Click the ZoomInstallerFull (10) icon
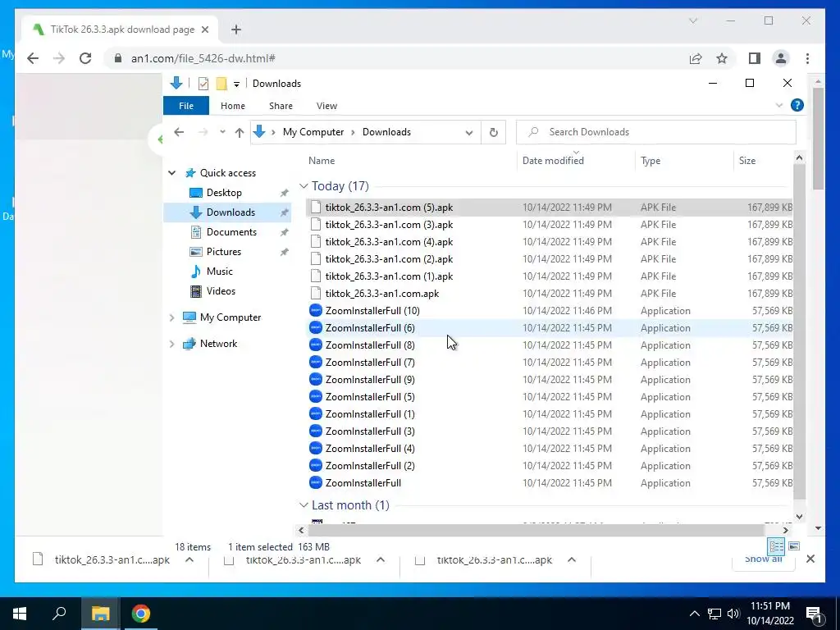The image size is (840, 630). click(x=316, y=310)
